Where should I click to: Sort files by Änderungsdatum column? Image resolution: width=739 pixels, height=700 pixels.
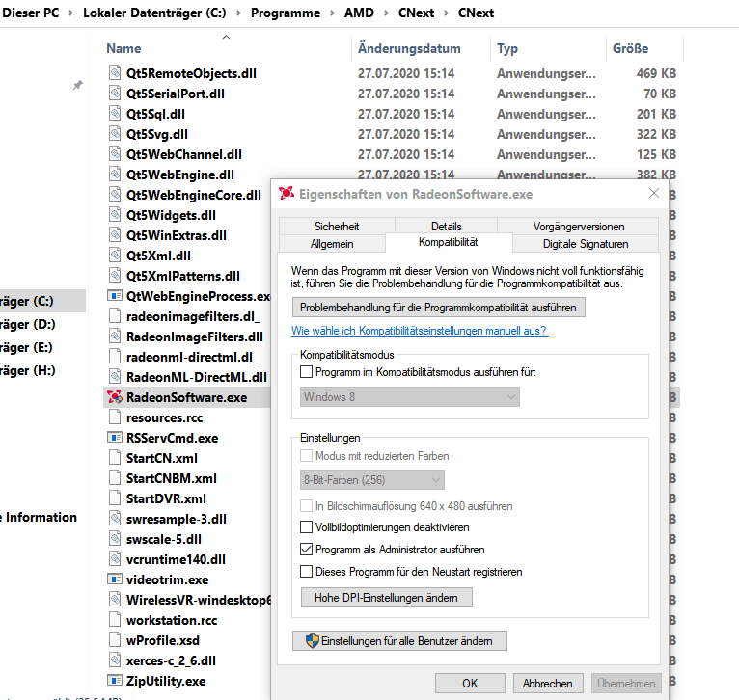tap(409, 48)
